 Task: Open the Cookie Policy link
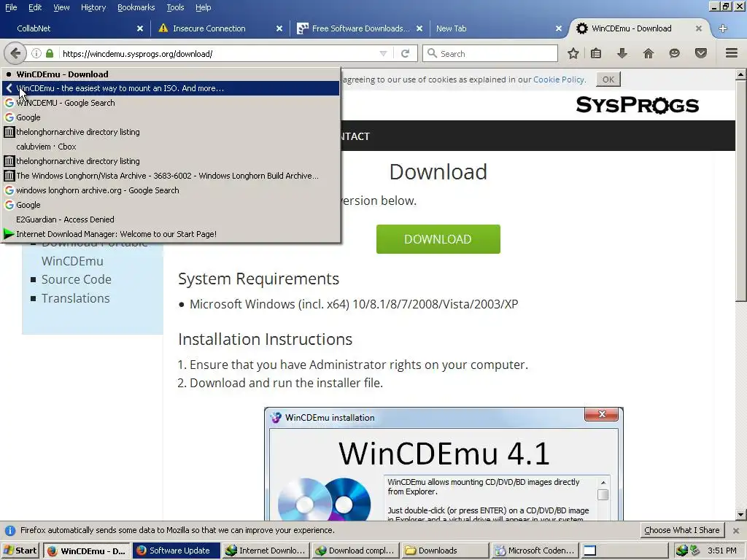pyautogui.click(x=558, y=79)
